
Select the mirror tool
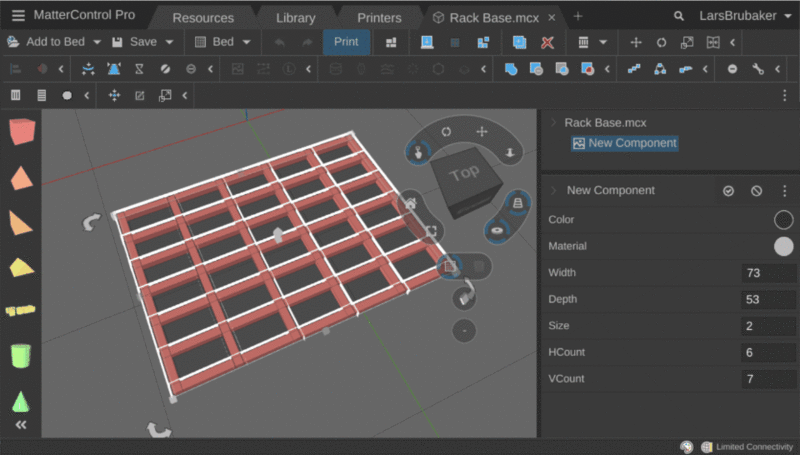click(x=713, y=42)
